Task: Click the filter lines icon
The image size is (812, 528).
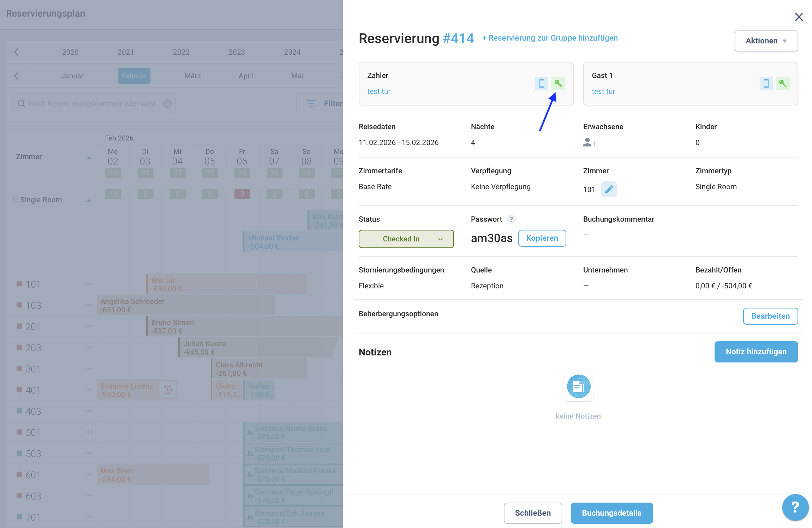Action: pyautogui.click(x=311, y=103)
